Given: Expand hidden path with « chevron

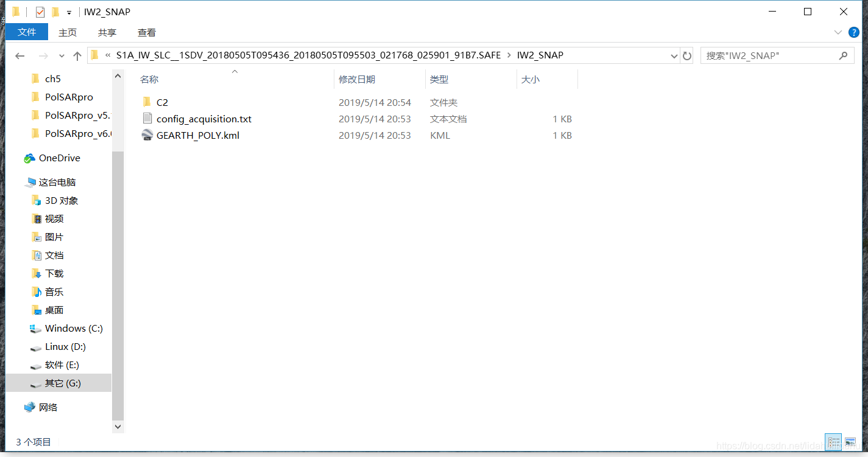Looking at the screenshot, I should [108, 55].
